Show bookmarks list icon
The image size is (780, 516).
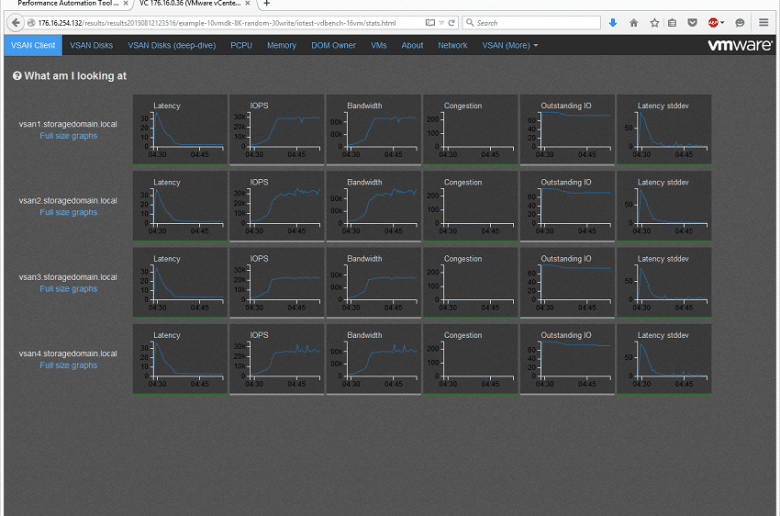pyautogui.click(x=672, y=23)
